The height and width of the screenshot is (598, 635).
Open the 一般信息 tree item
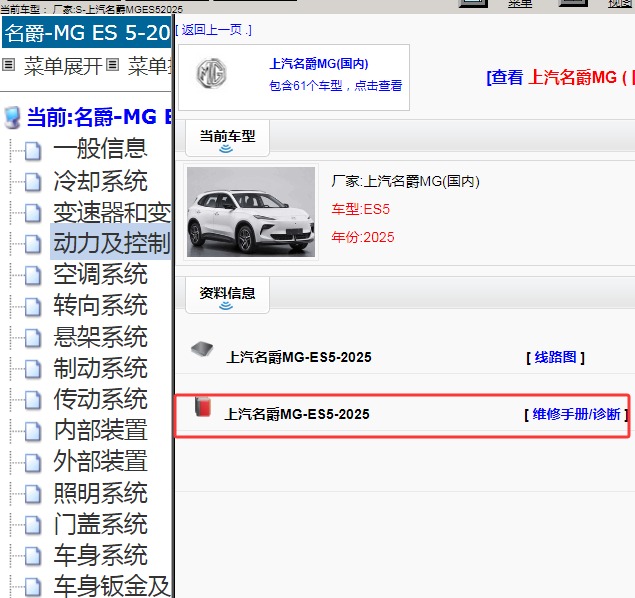click(100, 149)
